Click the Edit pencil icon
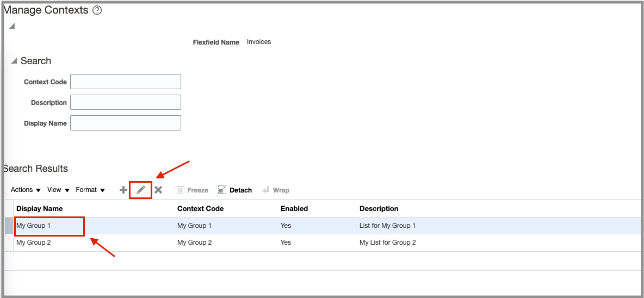Image resolution: width=644 pixels, height=298 pixels. pyautogui.click(x=141, y=190)
